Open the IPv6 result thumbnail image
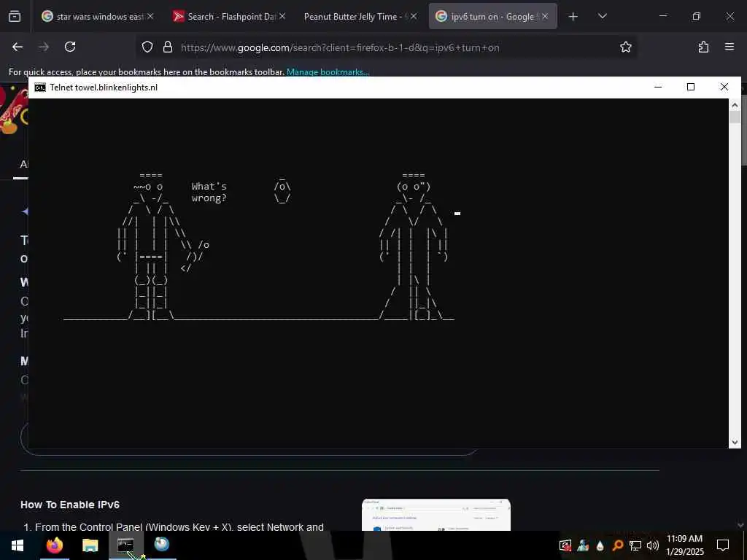 pyautogui.click(x=436, y=515)
